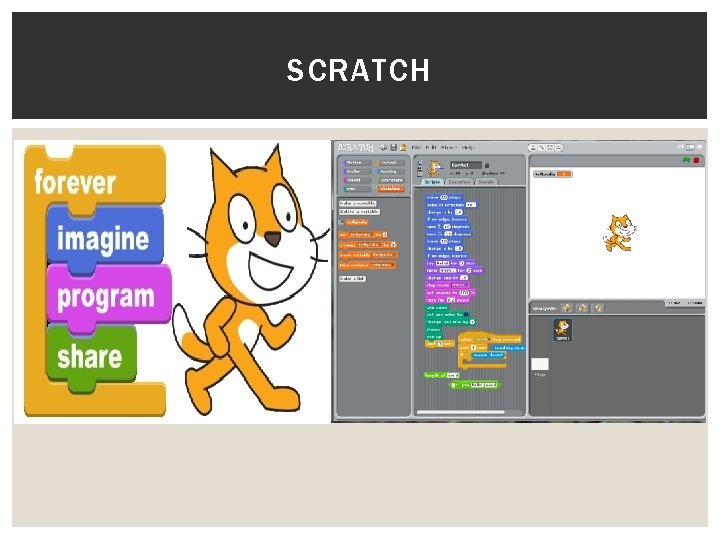The width and height of the screenshot is (720, 540).
Task: Choose new sprite from file icon
Action: click(x=582, y=308)
